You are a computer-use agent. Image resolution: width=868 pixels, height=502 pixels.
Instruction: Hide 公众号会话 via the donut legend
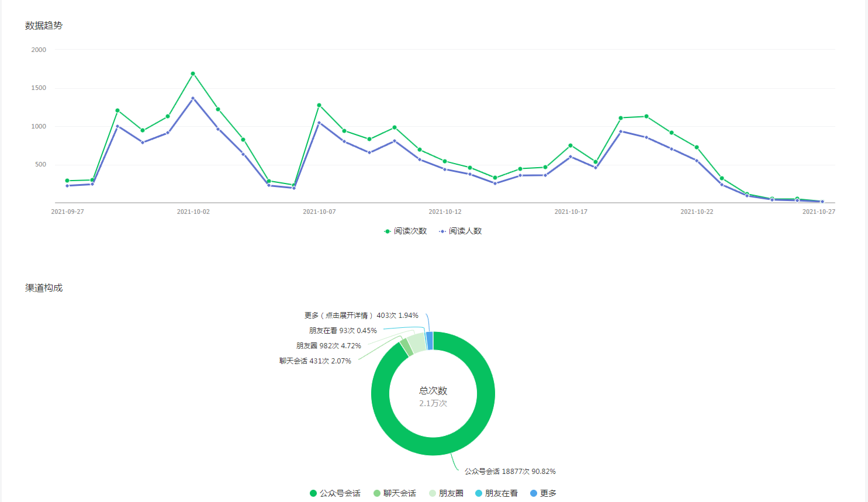(335, 493)
